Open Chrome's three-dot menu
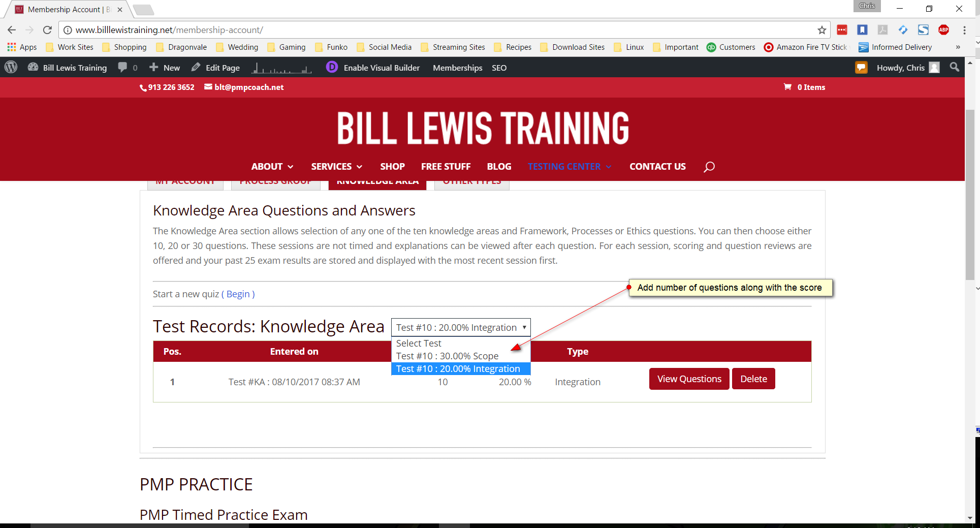980x528 pixels. [964, 30]
